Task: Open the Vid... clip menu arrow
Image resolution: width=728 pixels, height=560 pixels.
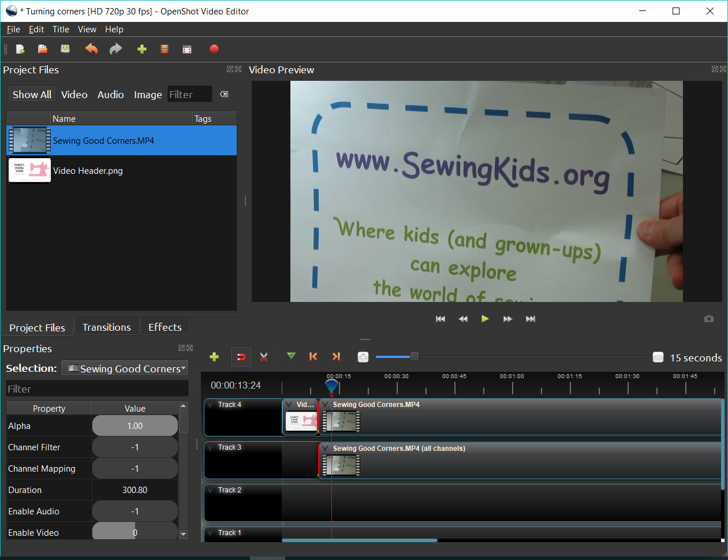Action: point(290,405)
